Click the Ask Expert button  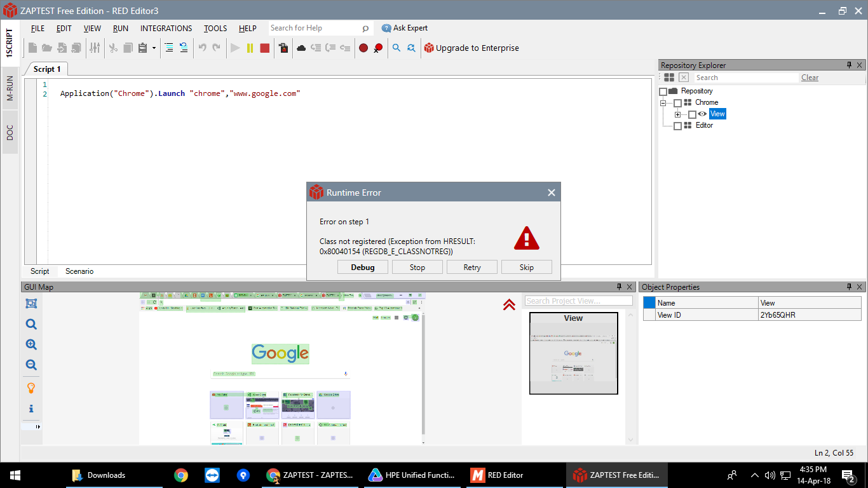pyautogui.click(x=405, y=28)
